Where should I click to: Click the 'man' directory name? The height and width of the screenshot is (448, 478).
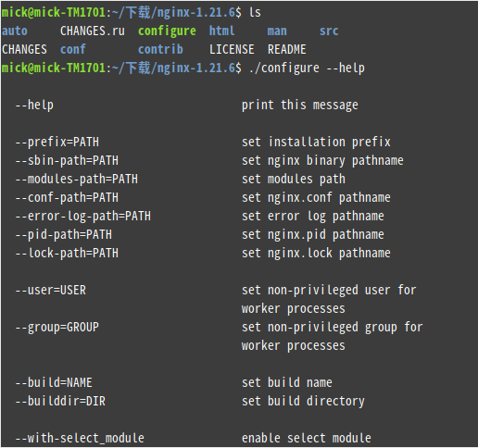click(277, 31)
